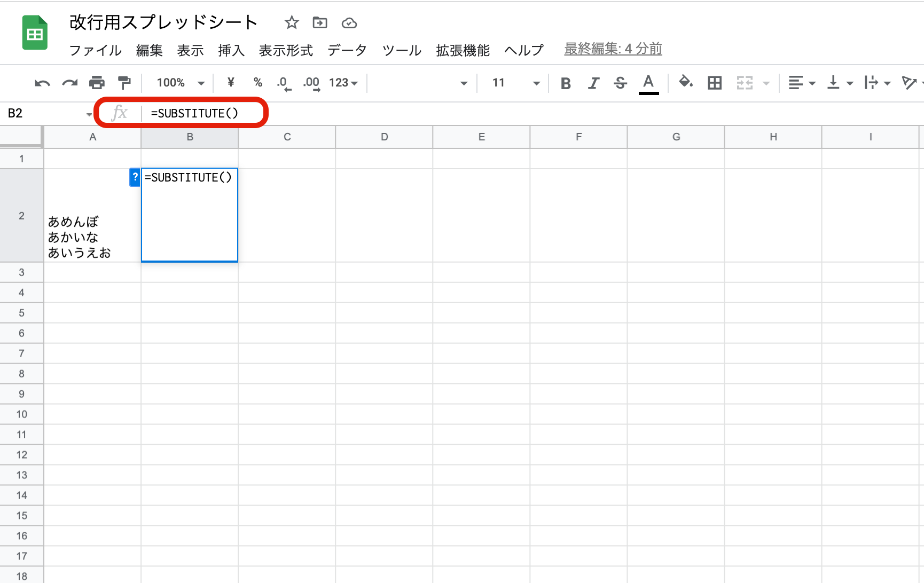Open the font size 11 dropdown

[x=516, y=83]
